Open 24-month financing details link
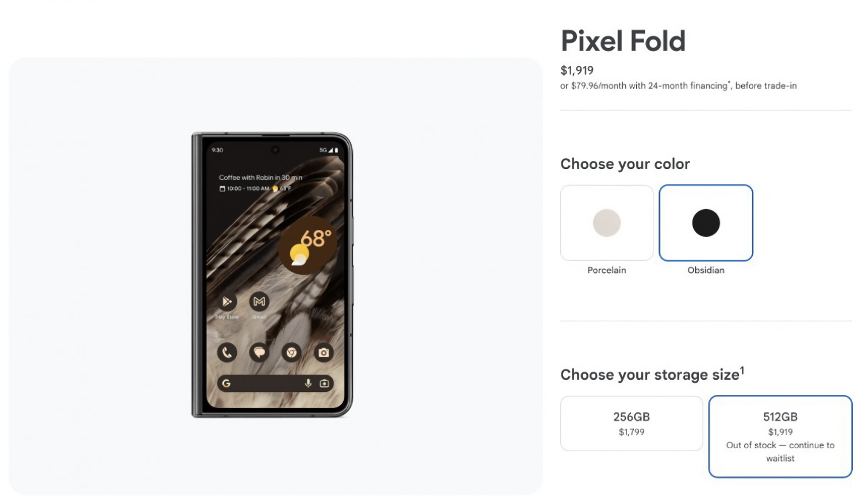 [688, 86]
